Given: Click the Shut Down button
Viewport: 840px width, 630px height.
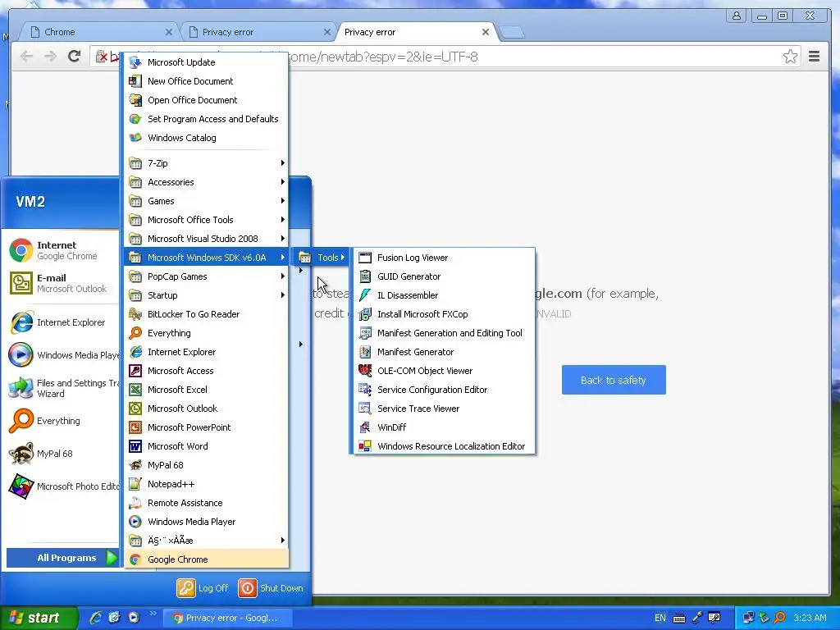Looking at the screenshot, I should 271,588.
